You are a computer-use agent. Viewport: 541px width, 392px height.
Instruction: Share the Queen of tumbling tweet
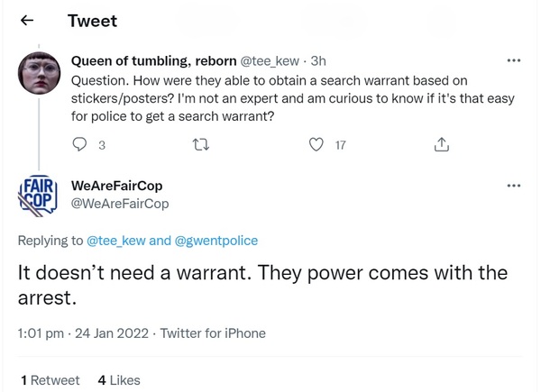click(441, 144)
